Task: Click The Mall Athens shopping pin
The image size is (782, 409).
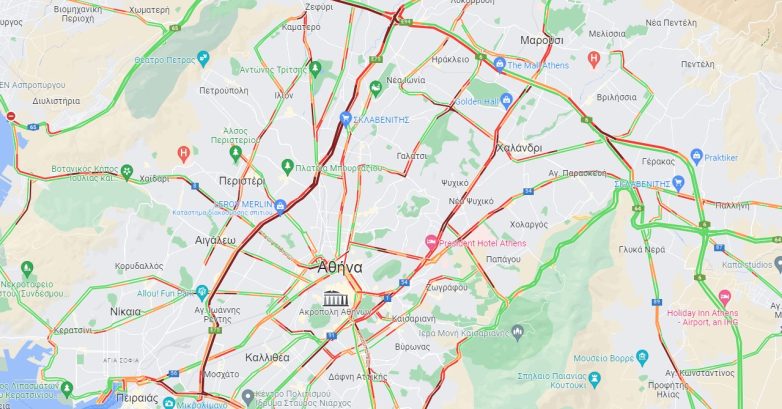Action: tap(499, 64)
